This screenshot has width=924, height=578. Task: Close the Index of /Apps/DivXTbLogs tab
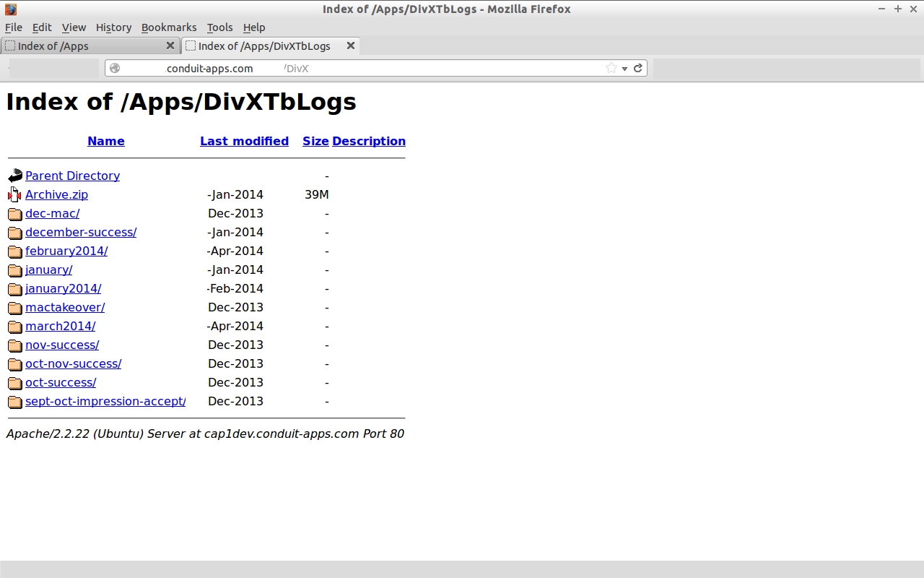click(351, 46)
